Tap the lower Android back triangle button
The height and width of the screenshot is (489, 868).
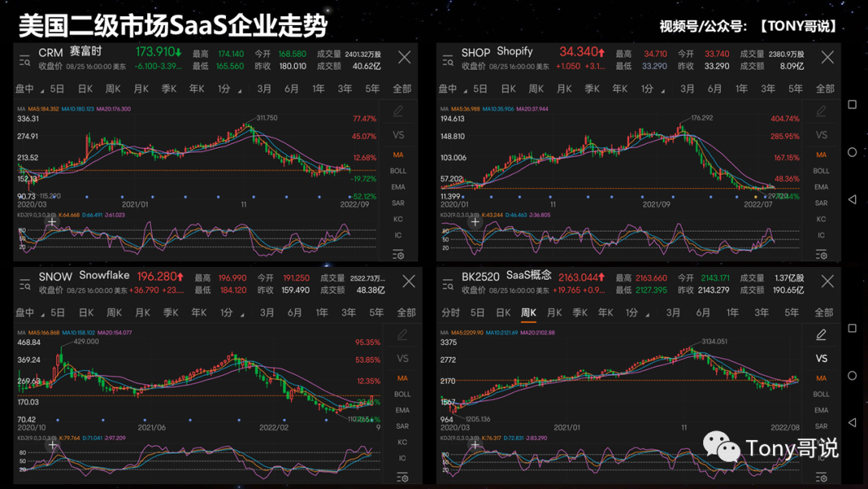point(852,422)
